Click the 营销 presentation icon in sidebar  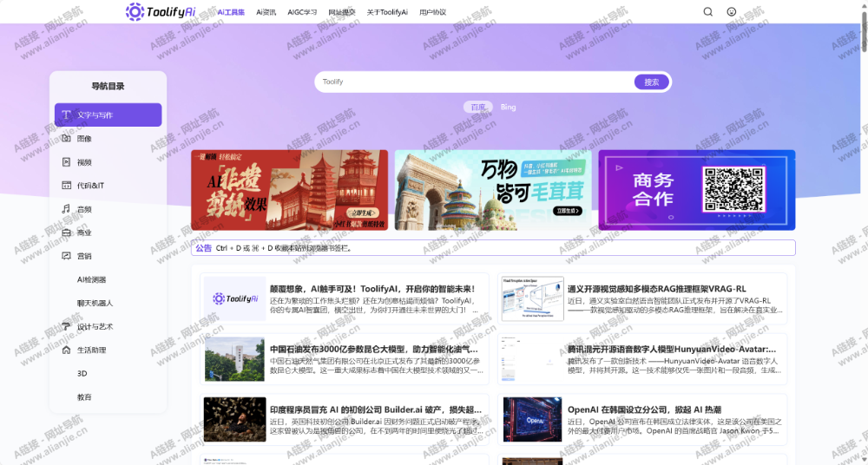[x=67, y=256]
